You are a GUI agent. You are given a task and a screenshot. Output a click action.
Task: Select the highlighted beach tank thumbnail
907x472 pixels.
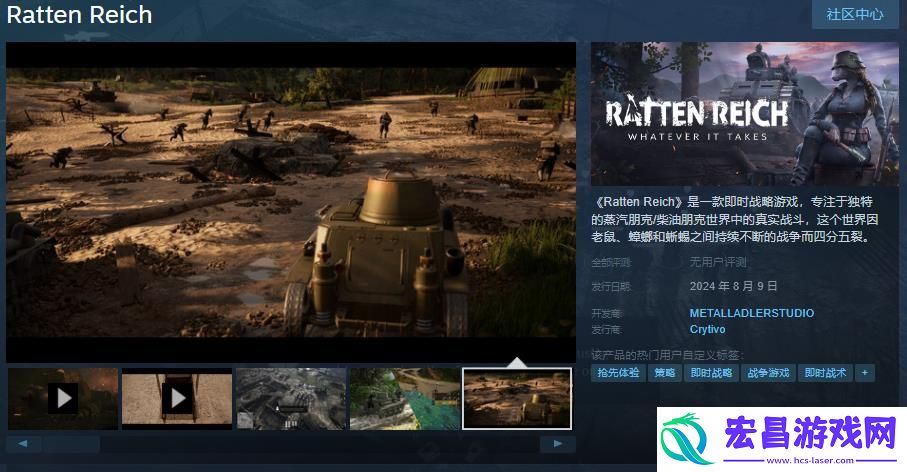coord(517,399)
